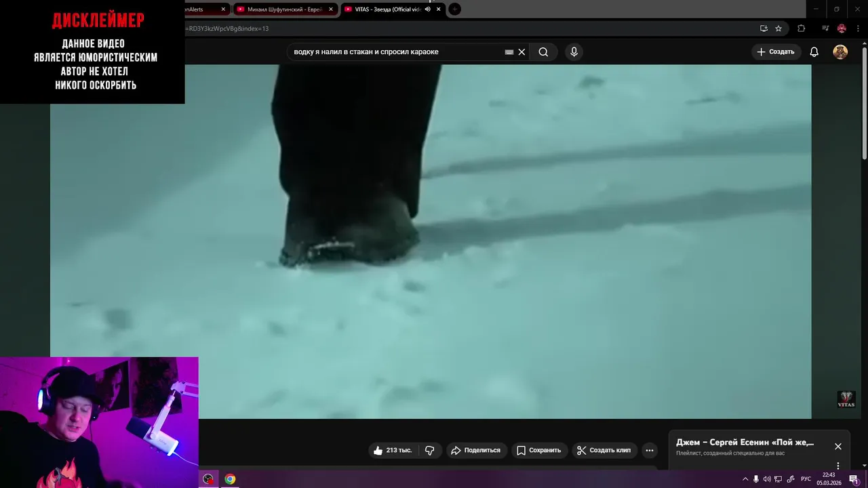Click the Поделиться share button
This screenshot has width=868, height=488.
(476, 450)
